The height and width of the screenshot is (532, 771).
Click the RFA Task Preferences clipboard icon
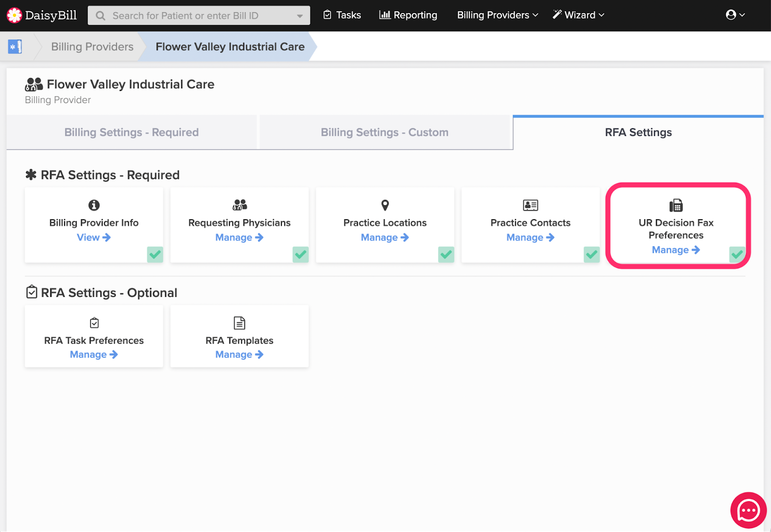tap(94, 323)
